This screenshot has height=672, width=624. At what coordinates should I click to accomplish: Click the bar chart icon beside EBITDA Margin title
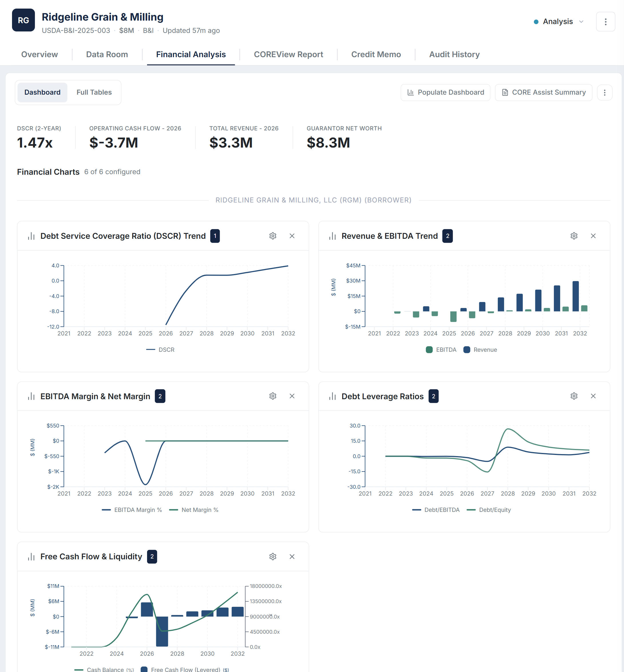[31, 396]
